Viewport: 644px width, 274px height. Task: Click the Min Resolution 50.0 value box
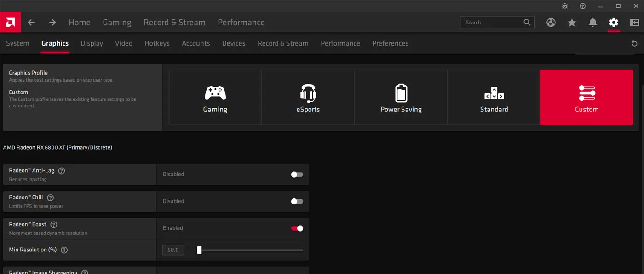(173, 250)
